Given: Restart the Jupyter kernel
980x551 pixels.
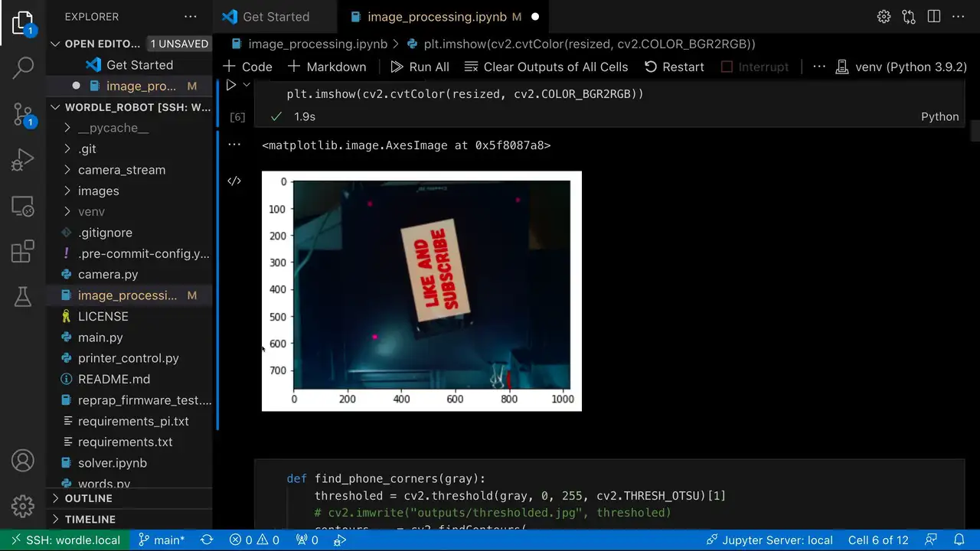Looking at the screenshot, I should (x=674, y=67).
